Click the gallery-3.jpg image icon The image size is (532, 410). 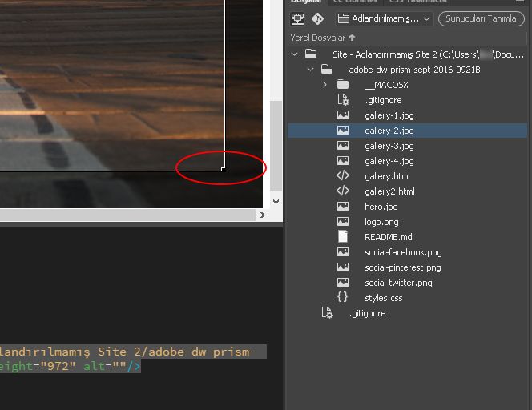tap(343, 146)
